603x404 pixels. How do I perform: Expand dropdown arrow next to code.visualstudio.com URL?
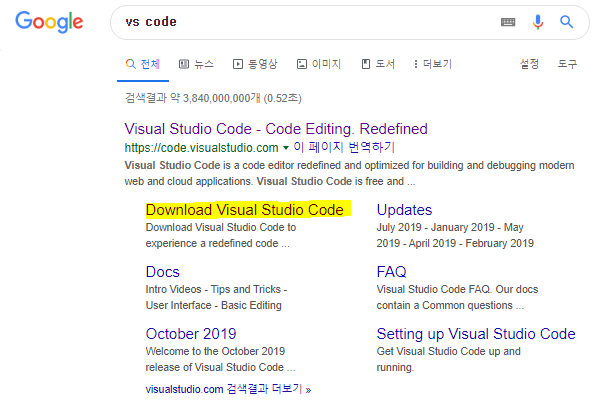point(286,148)
